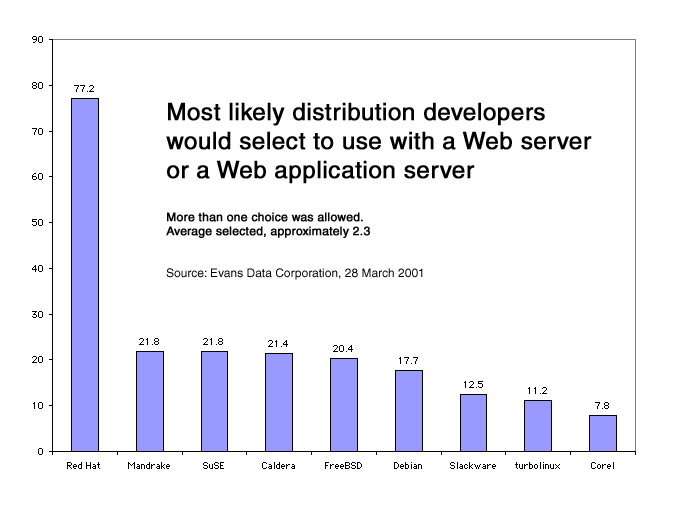Click the Evans Data Corporation source text

click(x=295, y=272)
